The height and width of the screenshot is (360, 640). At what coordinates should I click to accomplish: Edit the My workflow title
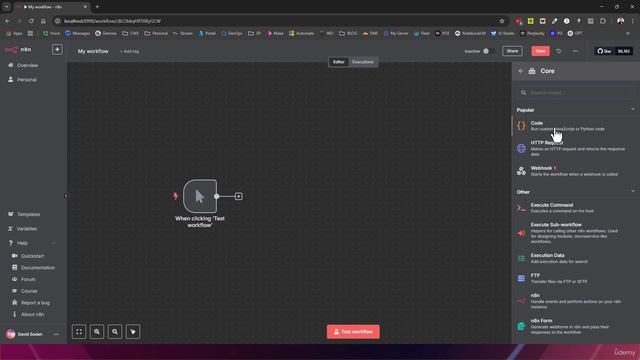(x=93, y=51)
